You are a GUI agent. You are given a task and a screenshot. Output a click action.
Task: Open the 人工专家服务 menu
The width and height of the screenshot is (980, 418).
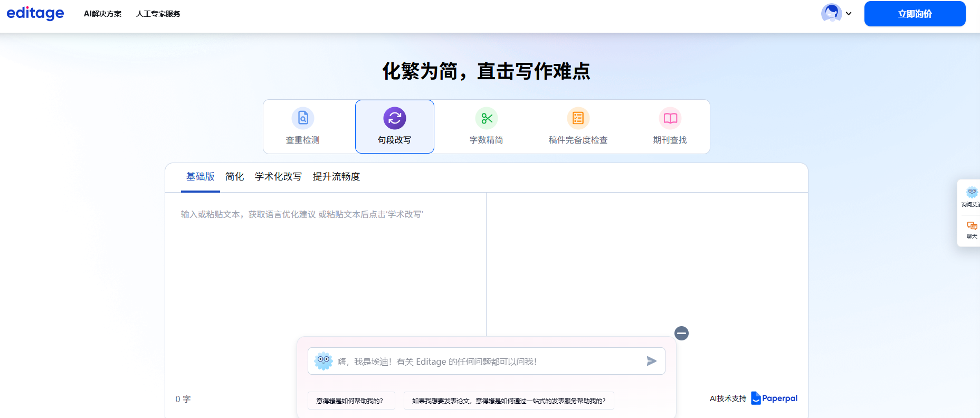[x=158, y=14]
